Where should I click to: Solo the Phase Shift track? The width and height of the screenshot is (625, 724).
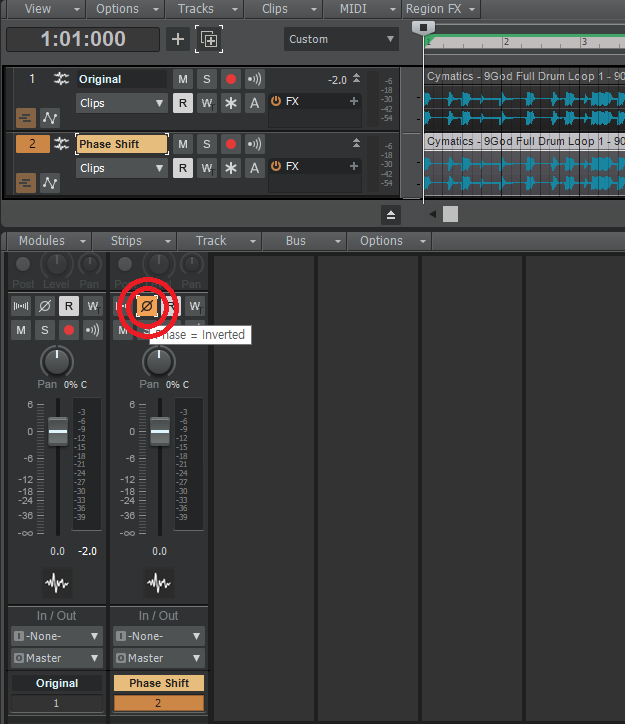click(x=207, y=144)
